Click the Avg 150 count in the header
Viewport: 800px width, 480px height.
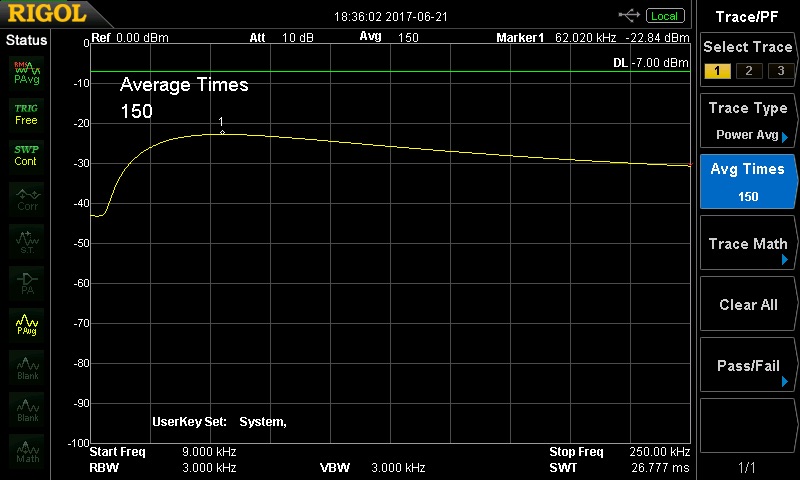click(389, 37)
